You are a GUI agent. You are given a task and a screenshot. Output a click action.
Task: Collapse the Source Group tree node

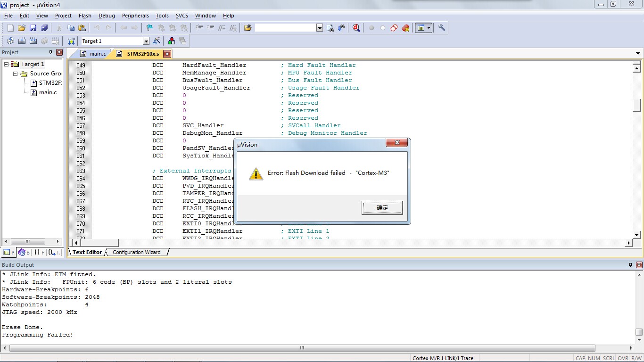tap(16, 74)
